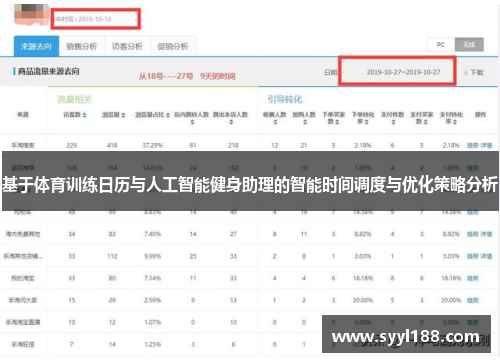Click the 手淘旺信 source name

pos(23,344)
